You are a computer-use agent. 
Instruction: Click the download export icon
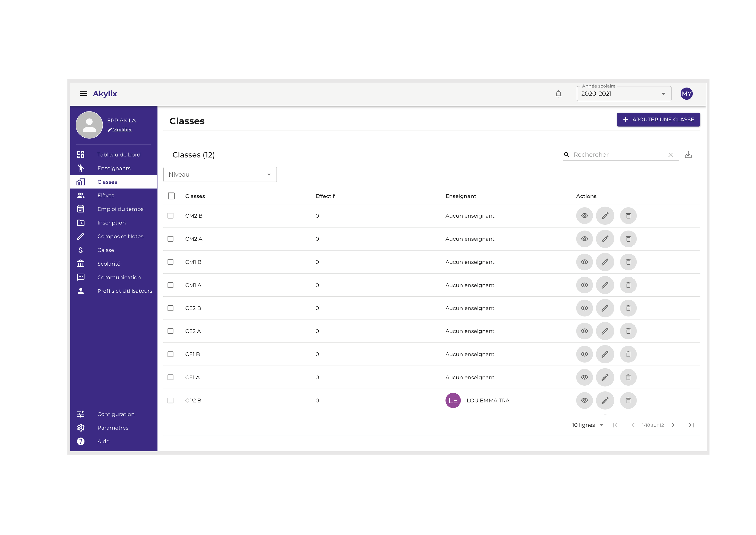688,155
